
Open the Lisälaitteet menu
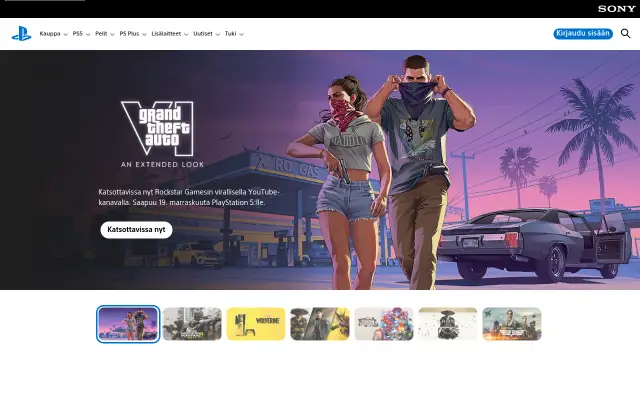pos(170,34)
